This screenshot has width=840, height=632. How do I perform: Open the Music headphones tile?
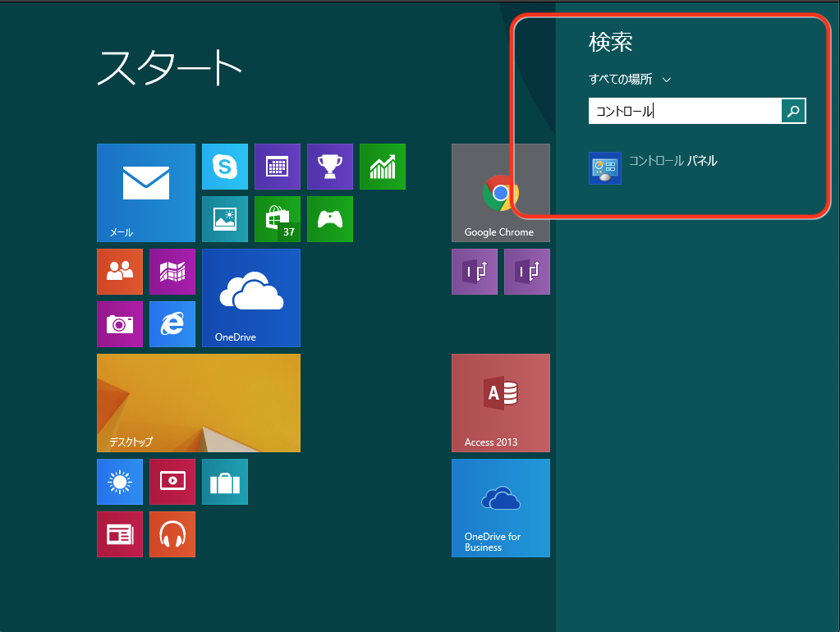tap(172, 534)
